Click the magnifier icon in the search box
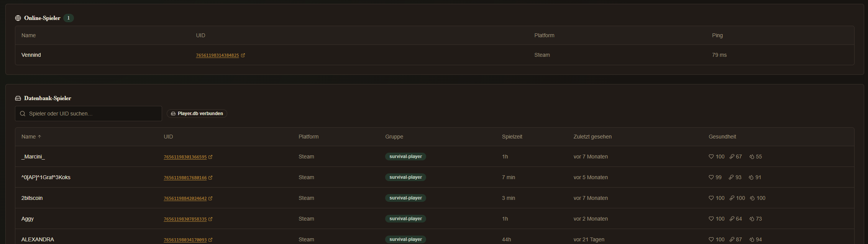Viewport: 868px width, 244px height. [x=23, y=114]
